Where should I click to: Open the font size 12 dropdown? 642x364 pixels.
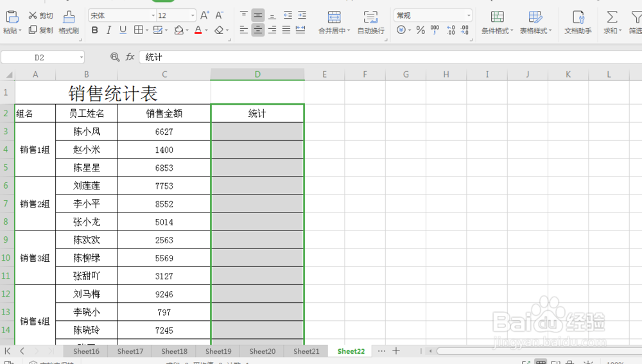[x=193, y=15]
